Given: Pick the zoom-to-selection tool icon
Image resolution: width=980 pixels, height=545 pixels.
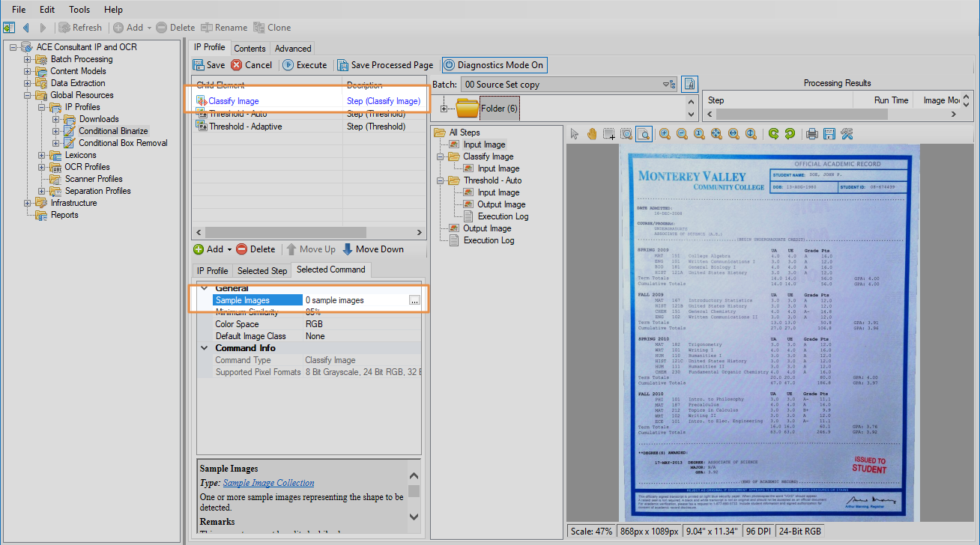Looking at the screenshot, I should tap(626, 134).
